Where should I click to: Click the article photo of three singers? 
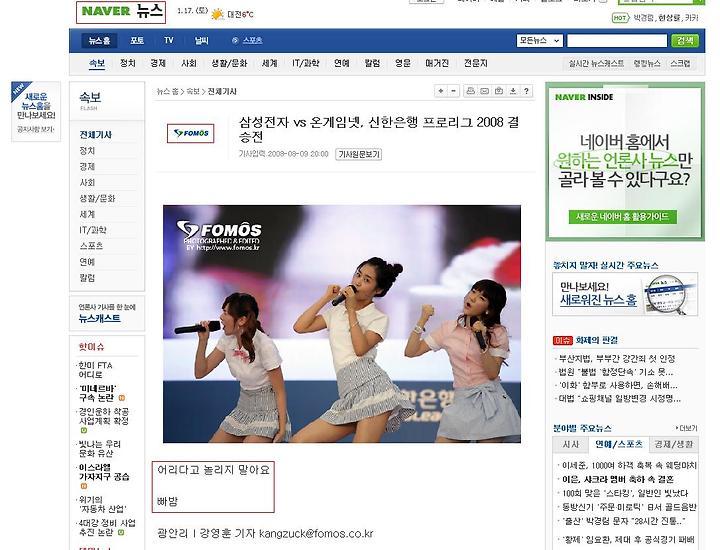pyautogui.click(x=342, y=324)
